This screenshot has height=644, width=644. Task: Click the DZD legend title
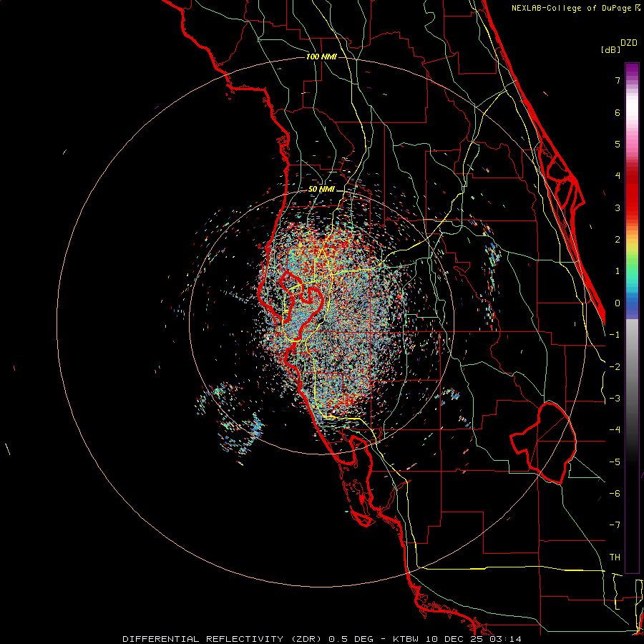[x=629, y=43]
